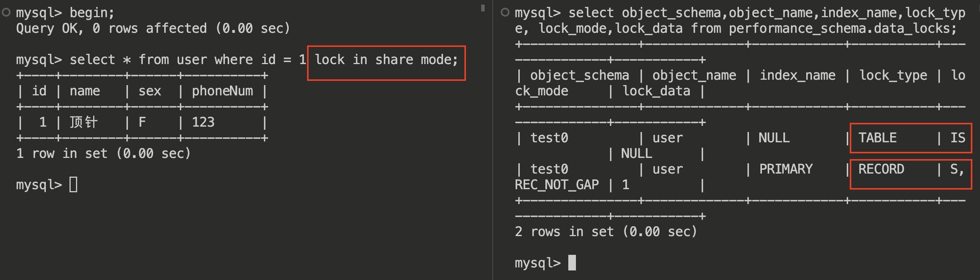Click the "REC_NOT_GAP" lock mode text

pyautogui.click(x=557, y=185)
